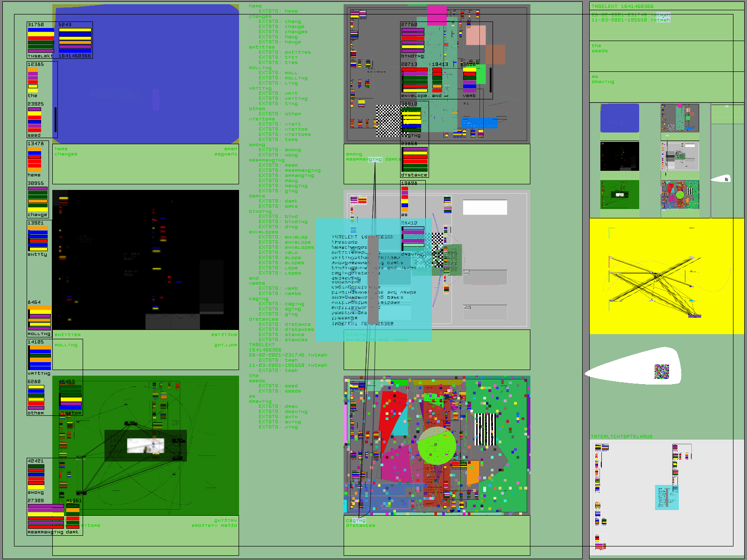Click the magenta square in top canvas
747x560 pixels.
click(x=437, y=15)
